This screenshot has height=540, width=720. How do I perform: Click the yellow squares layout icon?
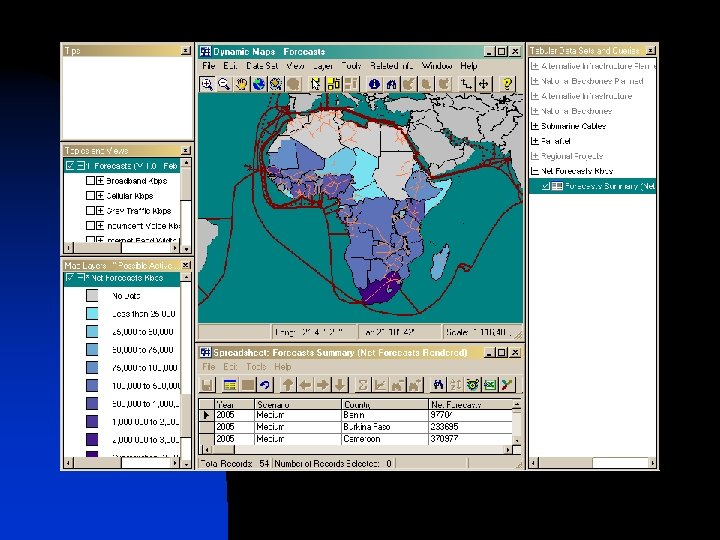tap(334, 84)
